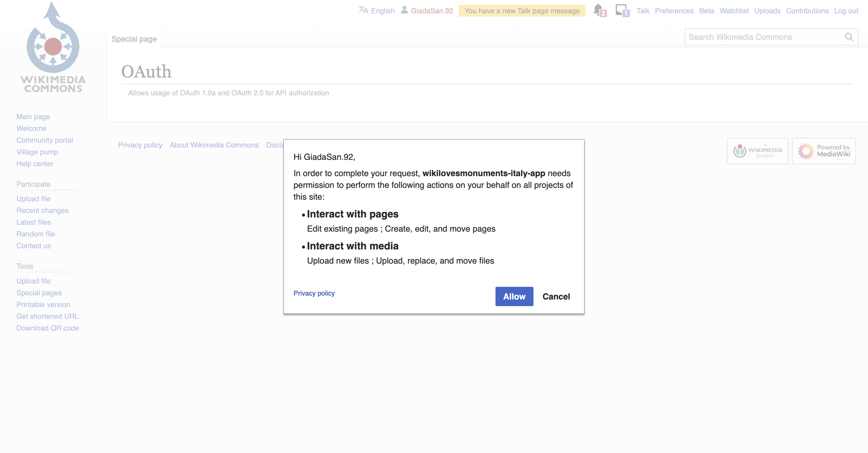Log out of the account
Viewport: 868px width, 453px height.
point(846,11)
